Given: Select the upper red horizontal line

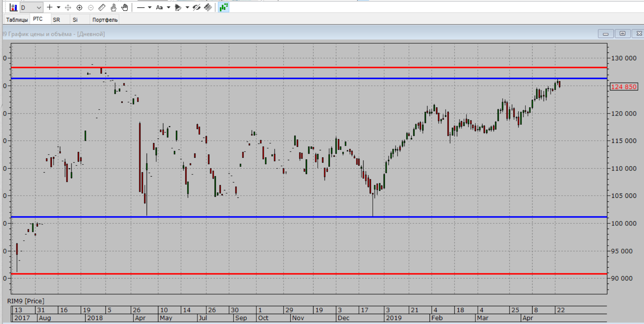Looking at the screenshot, I should click(309, 67).
